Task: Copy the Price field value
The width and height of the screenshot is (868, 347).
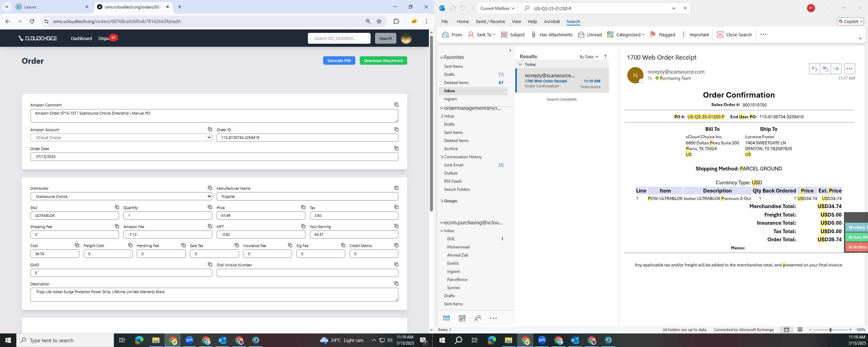Action: point(303,207)
